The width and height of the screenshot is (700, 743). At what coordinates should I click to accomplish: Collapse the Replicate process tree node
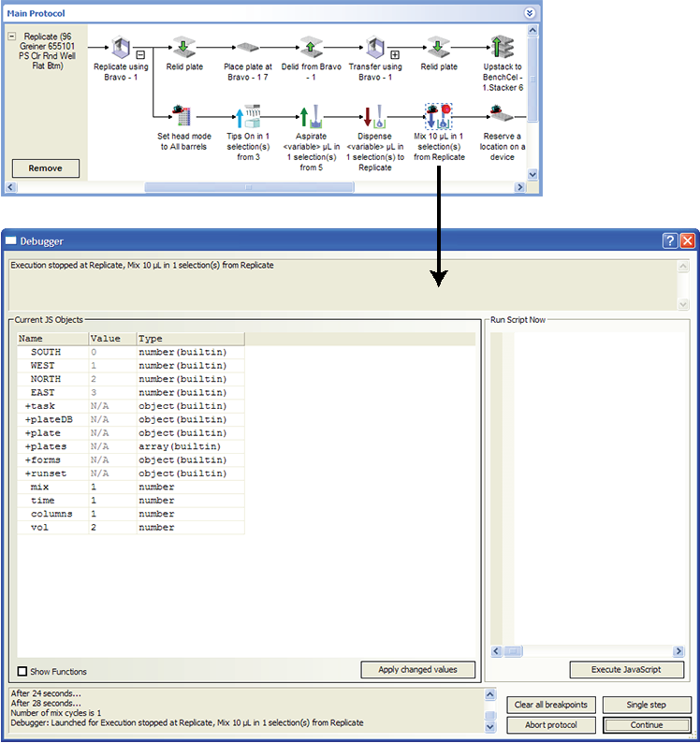[x=12, y=36]
